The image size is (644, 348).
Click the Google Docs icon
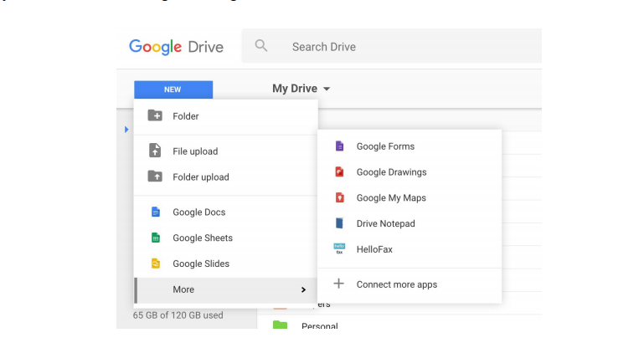pyautogui.click(x=155, y=212)
